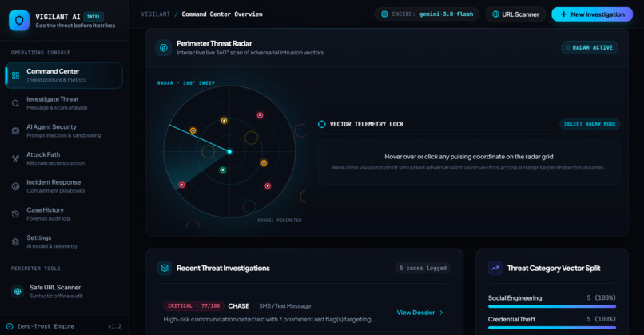Viewport: 644px width, 335px height.
Task: Click the globe icon in URL Scanner button
Action: click(x=495, y=14)
